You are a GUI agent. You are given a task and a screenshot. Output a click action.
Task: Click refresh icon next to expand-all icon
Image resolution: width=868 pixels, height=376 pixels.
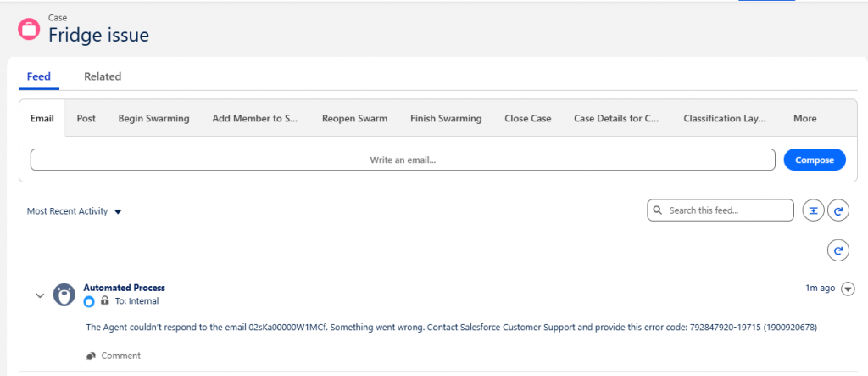coord(837,210)
